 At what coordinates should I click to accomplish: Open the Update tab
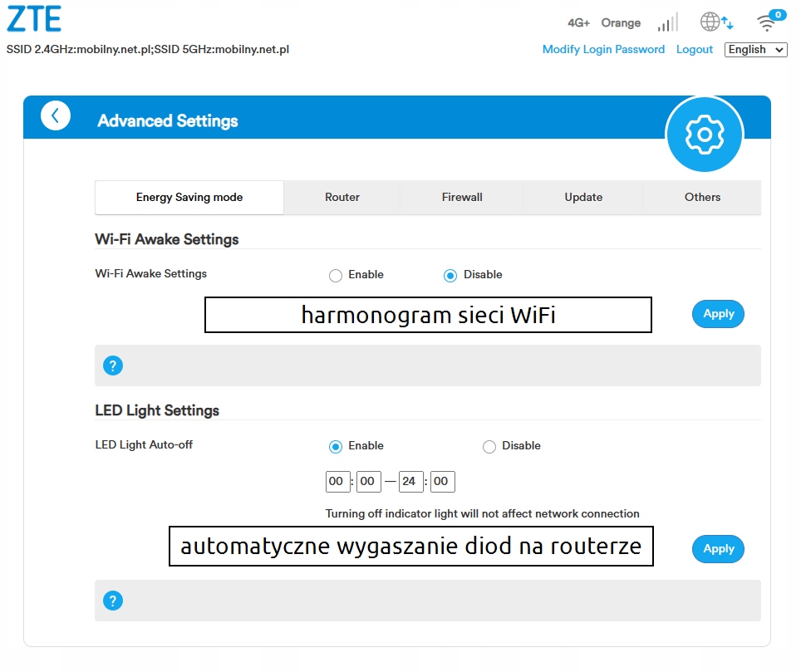tap(583, 198)
